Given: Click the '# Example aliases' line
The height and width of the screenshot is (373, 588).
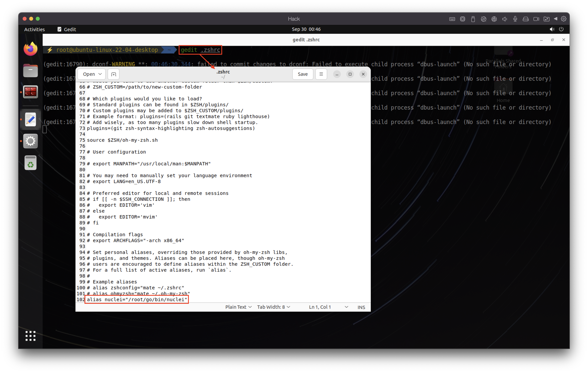Looking at the screenshot, I should [x=112, y=282].
